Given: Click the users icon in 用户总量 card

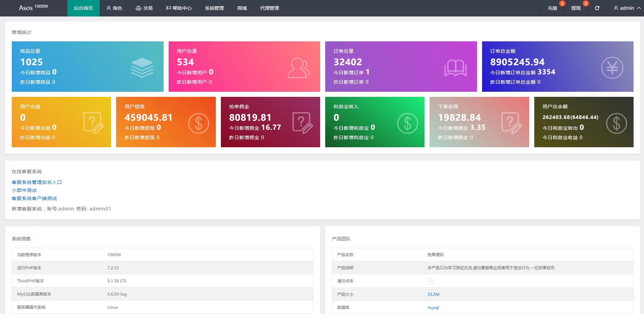Looking at the screenshot, I should 299,68.
